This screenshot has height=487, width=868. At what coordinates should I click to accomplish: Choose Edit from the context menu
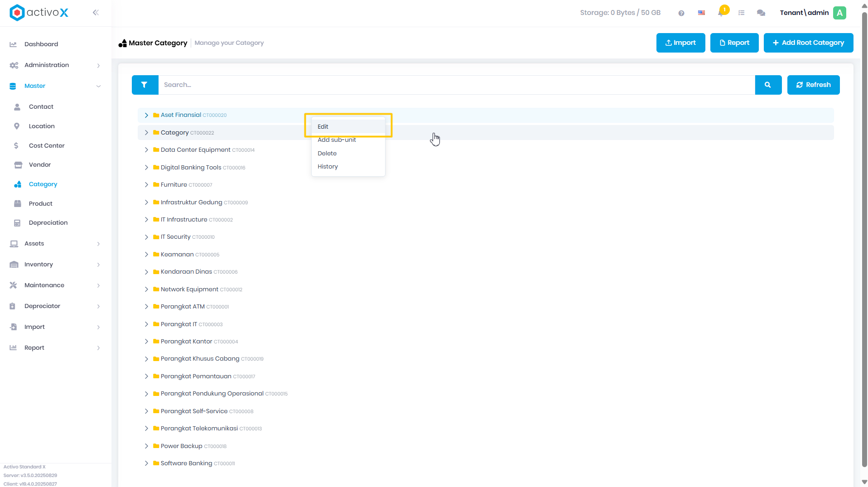click(x=348, y=126)
